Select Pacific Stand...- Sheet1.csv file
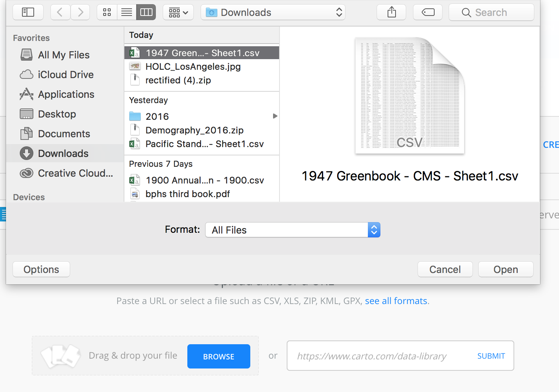The image size is (559, 392). pyautogui.click(x=202, y=144)
